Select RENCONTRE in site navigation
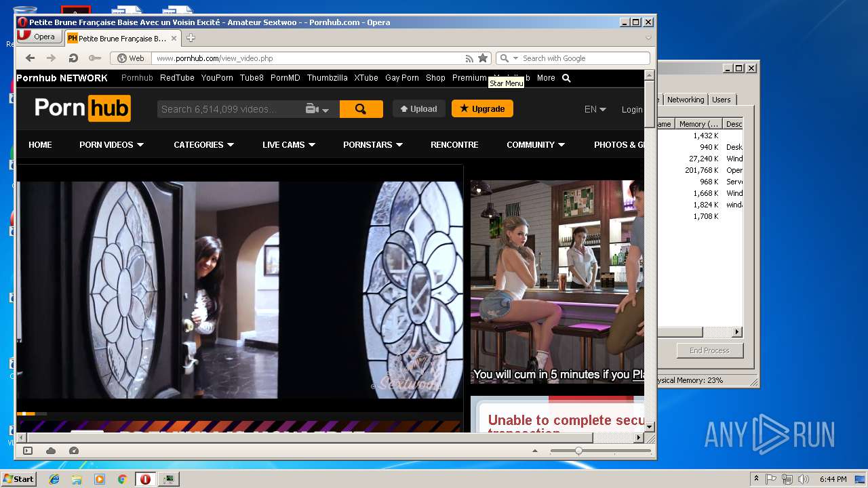Image resolution: width=868 pixels, height=488 pixels. coord(454,144)
